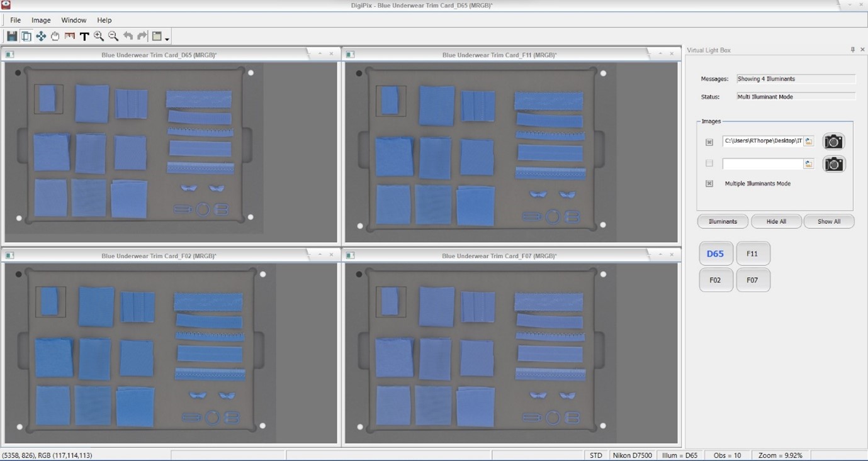Image resolution: width=868 pixels, height=461 pixels.
Task: Select the Text T tool
Action: [x=84, y=36]
